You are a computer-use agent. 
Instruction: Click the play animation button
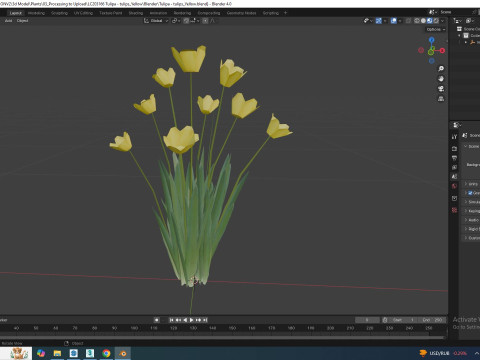click(192, 320)
